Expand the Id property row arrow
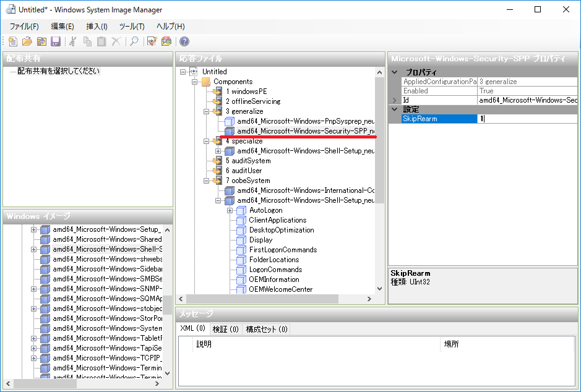Image resolution: width=581 pixels, height=392 pixels. tap(395, 100)
